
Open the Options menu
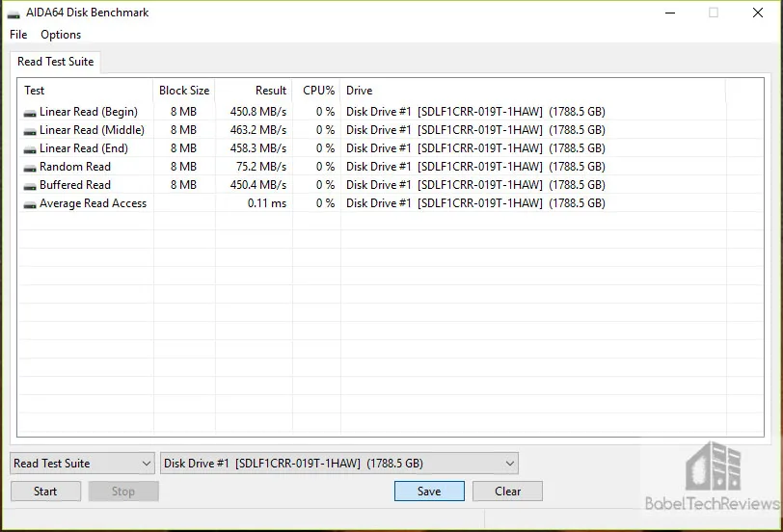point(61,35)
